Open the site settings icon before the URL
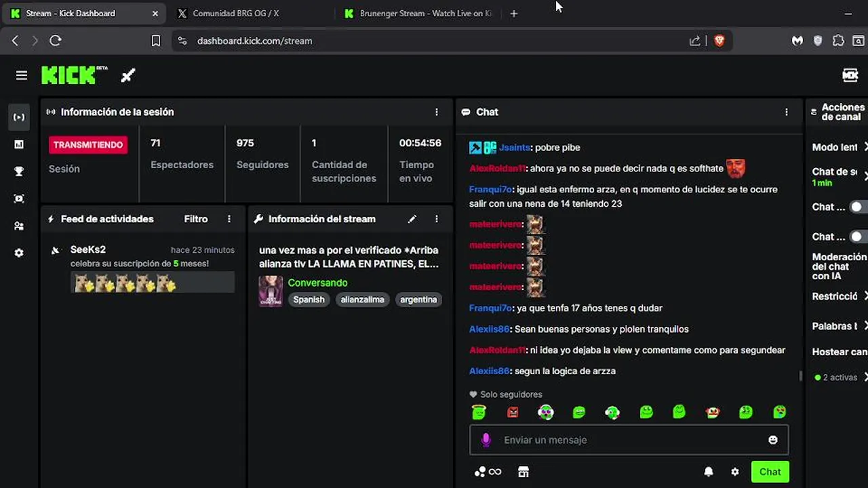Image resolution: width=868 pixels, height=488 pixels. [x=182, y=41]
